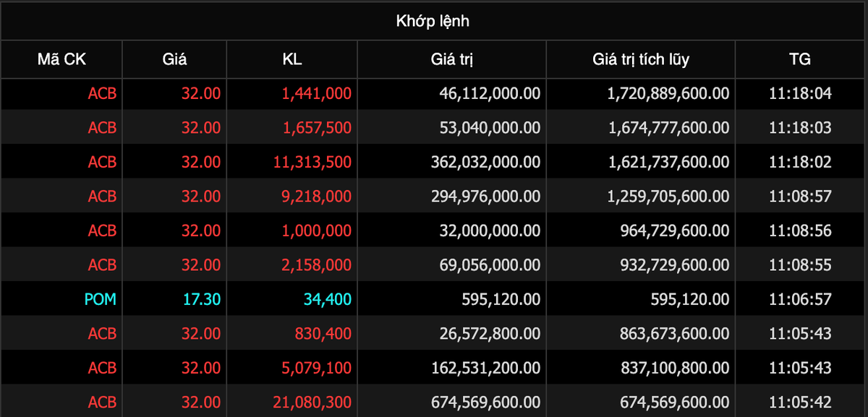The height and width of the screenshot is (417, 868).
Task: Sort by the Giá column header
Action: pyautogui.click(x=174, y=59)
